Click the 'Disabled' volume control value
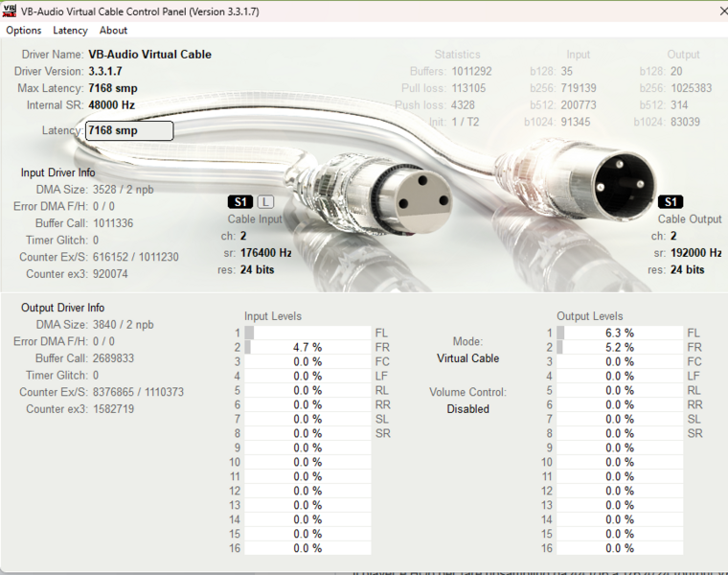The height and width of the screenshot is (575, 728). [468, 409]
